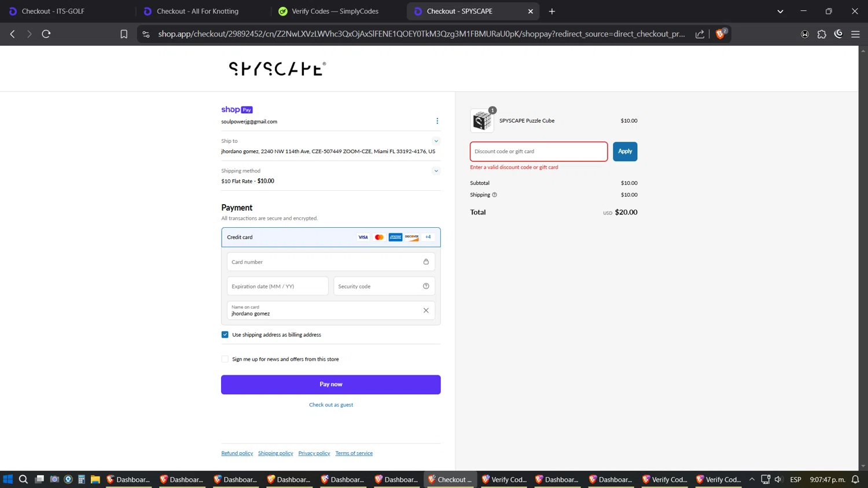Open the Terms of service link

[354, 453]
